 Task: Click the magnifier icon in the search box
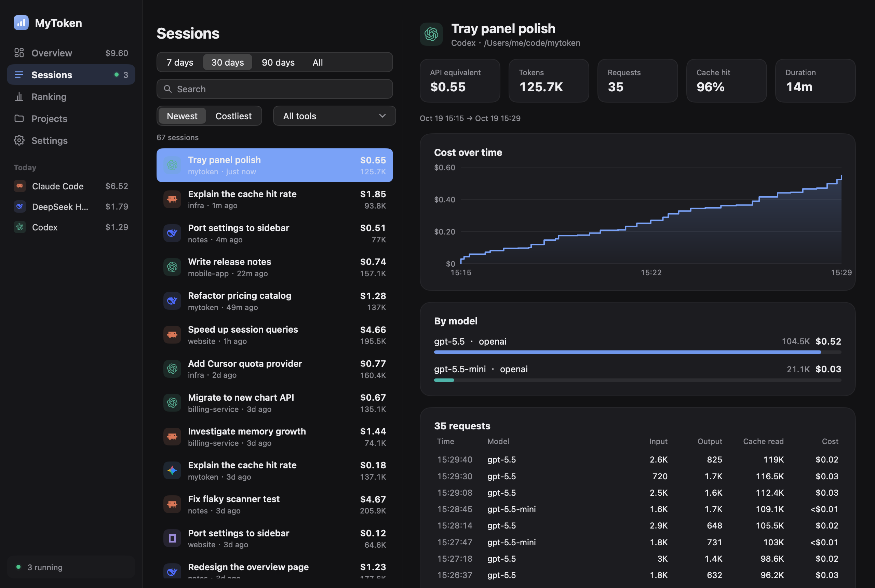tap(168, 89)
